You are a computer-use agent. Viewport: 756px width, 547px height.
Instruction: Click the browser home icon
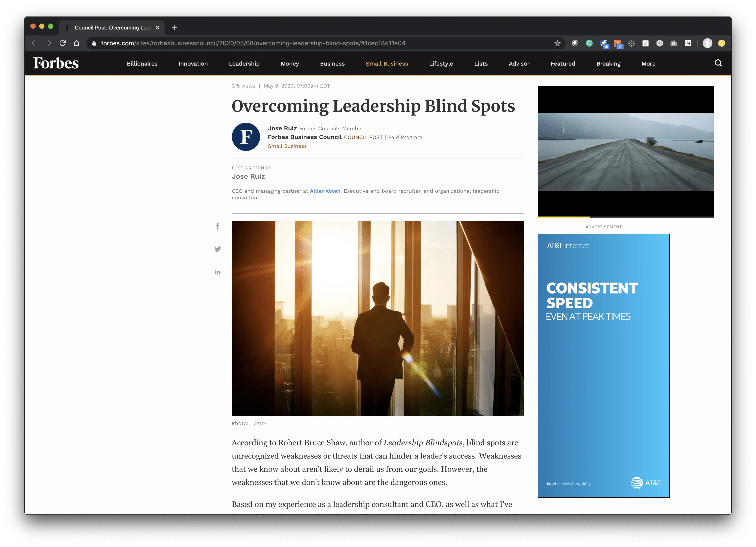[76, 43]
